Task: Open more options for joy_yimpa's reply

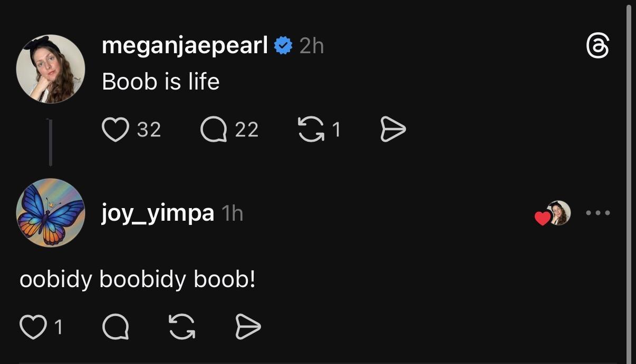Action: coord(598,213)
